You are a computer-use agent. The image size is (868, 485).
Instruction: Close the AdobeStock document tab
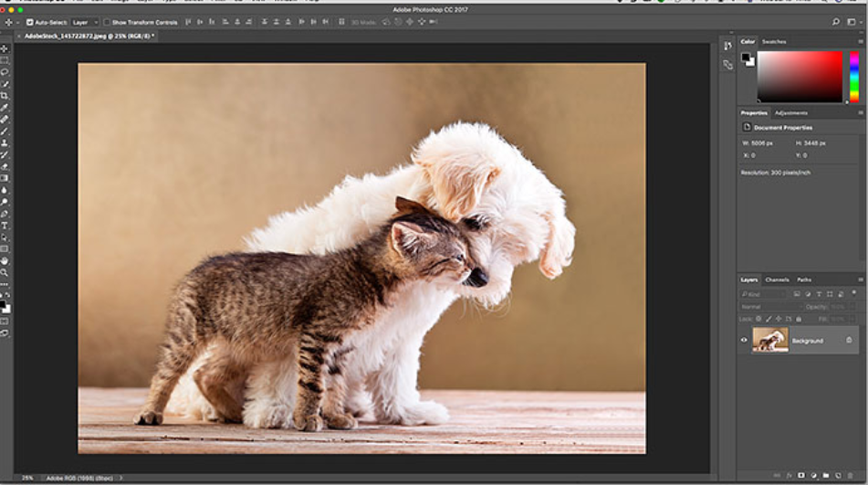(x=19, y=36)
